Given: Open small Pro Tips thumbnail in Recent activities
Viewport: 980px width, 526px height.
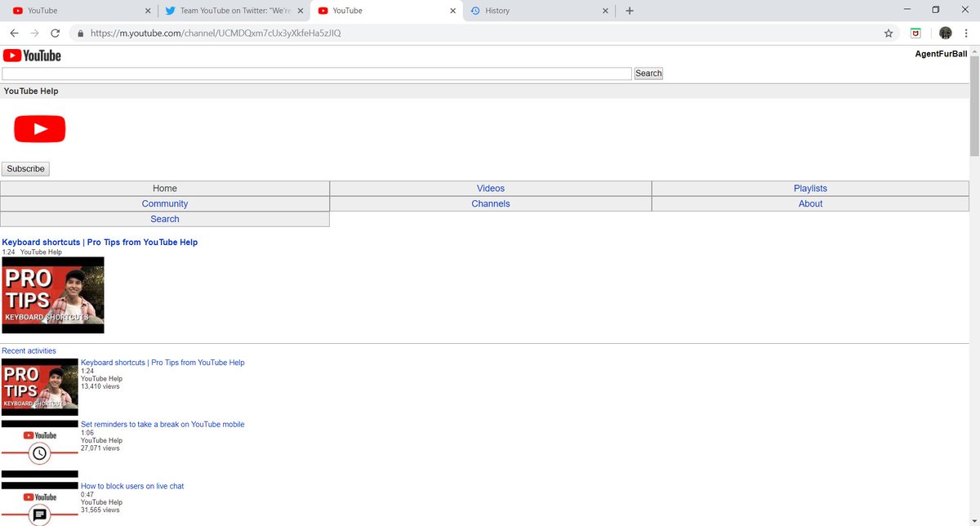Looking at the screenshot, I should pyautogui.click(x=40, y=387).
